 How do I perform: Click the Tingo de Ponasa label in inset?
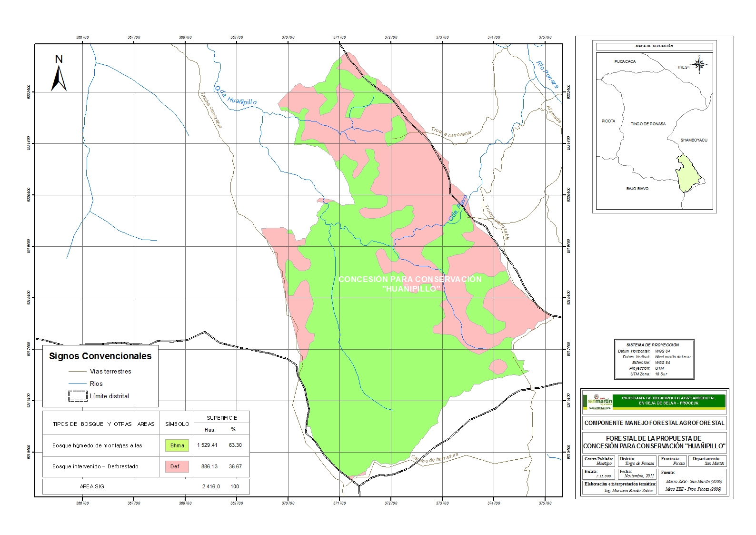click(x=648, y=124)
